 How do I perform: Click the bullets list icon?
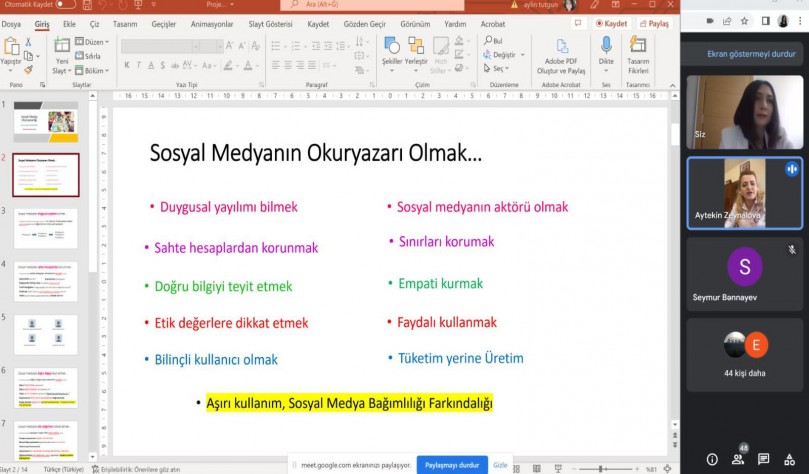pyautogui.click(x=276, y=46)
